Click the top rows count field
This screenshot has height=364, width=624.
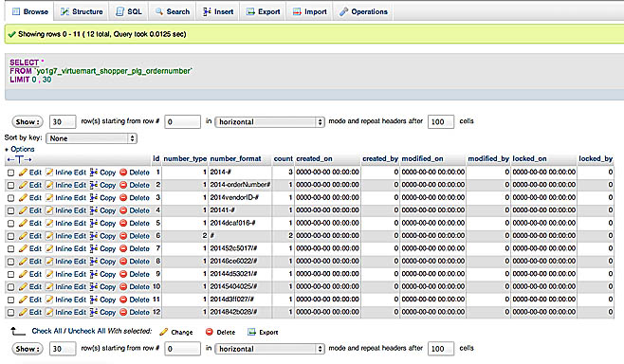click(x=63, y=121)
